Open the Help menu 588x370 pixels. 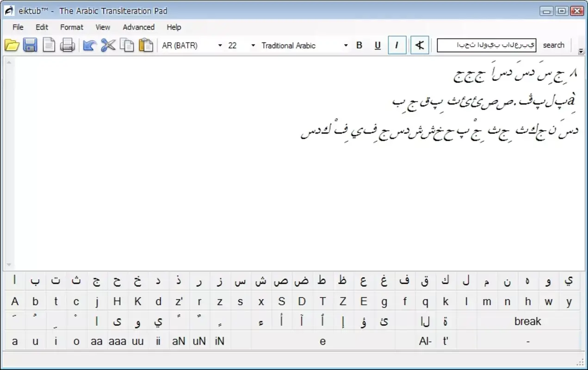tap(174, 27)
